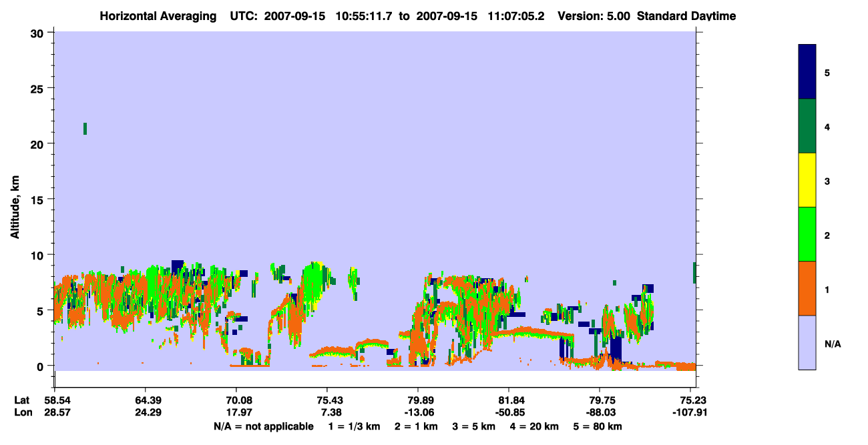
Task: Click 'Version: 5.00' in the title
Action: [595, 16]
